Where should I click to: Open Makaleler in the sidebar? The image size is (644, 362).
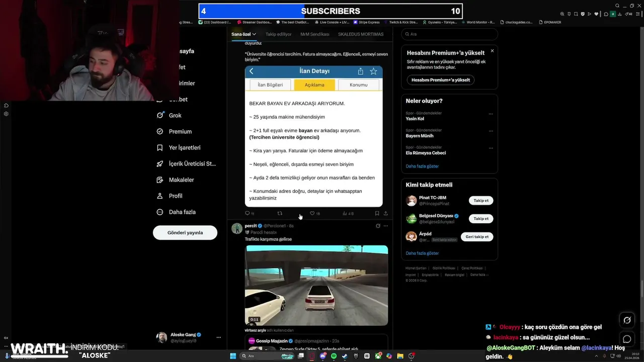(175, 179)
